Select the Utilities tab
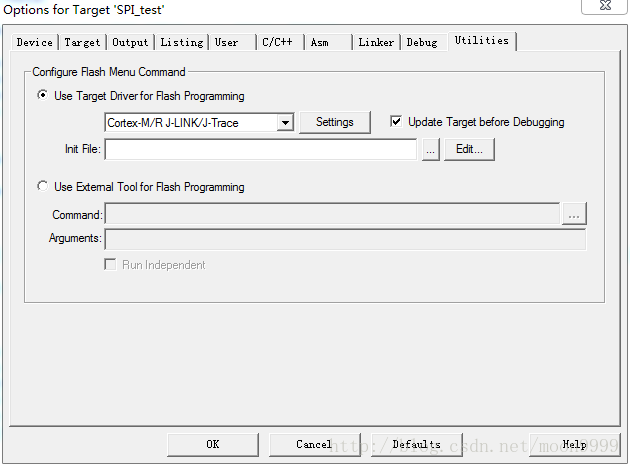 pos(482,41)
